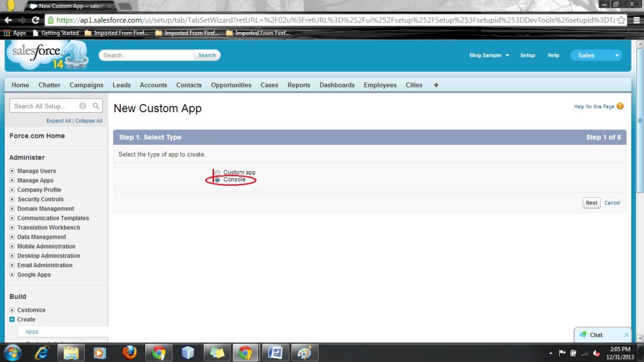
Task: Open Getting Started bookmark
Action: (x=55, y=33)
